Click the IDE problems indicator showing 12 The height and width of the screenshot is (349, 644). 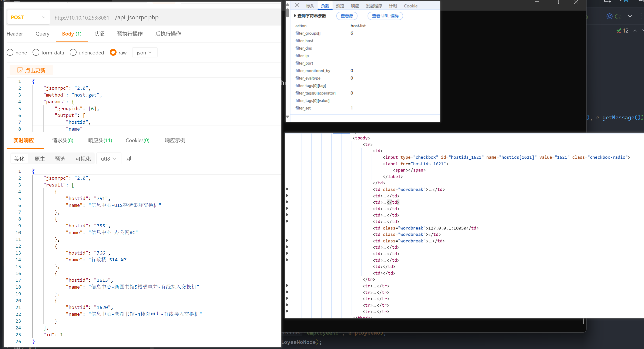tap(623, 30)
